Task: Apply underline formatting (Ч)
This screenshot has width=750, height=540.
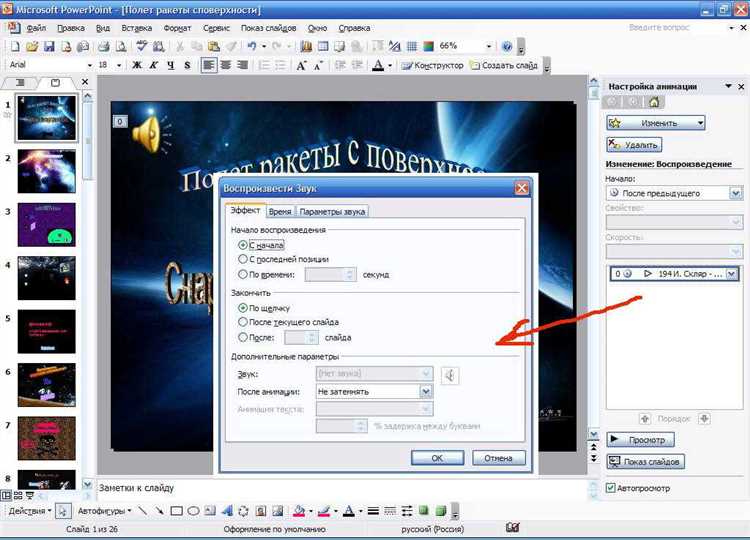Action: [171, 65]
